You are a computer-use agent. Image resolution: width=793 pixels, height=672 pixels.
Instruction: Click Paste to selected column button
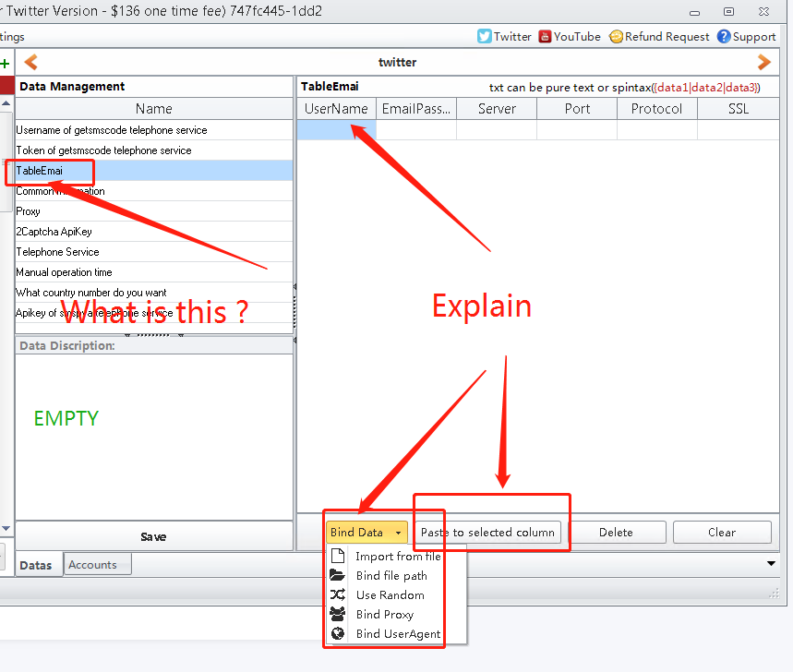[487, 533]
